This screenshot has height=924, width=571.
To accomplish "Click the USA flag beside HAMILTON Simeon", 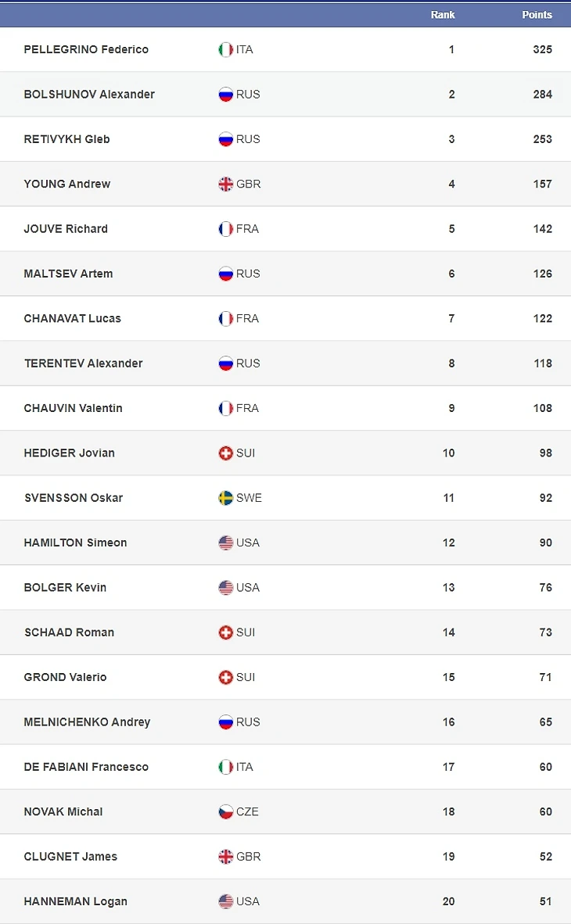I will click(225, 543).
